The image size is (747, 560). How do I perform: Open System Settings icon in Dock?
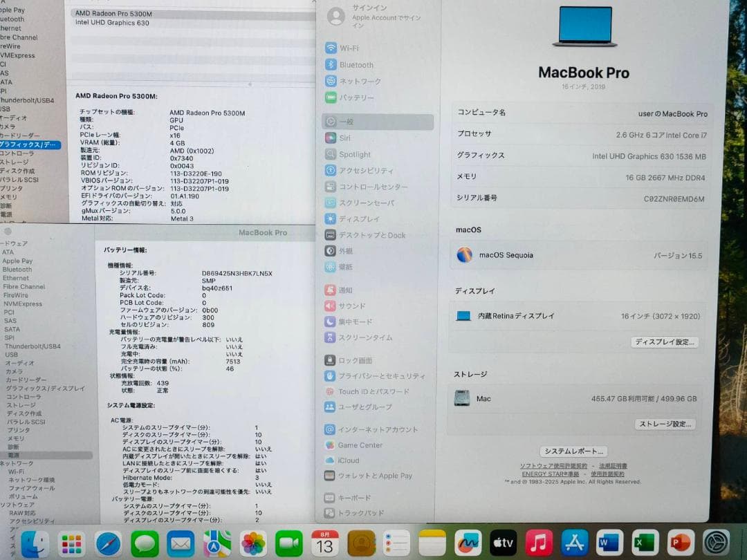(716, 543)
